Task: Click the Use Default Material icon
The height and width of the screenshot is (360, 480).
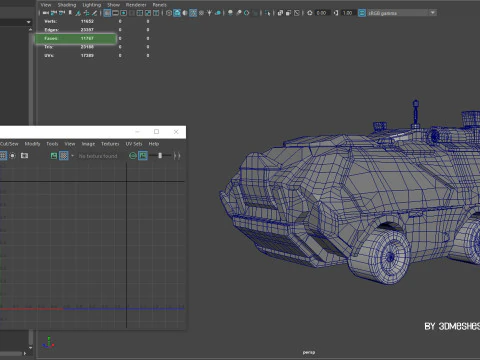Action: [x=185, y=13]
